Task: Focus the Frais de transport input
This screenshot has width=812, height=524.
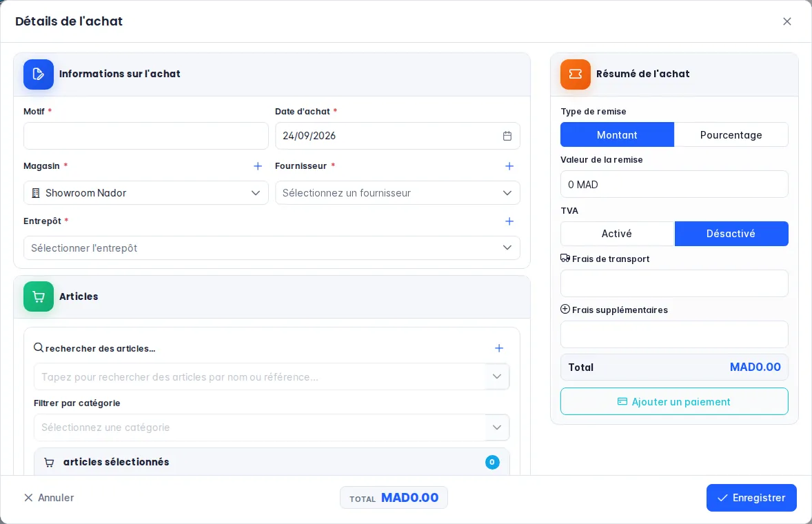Action: 674,283
